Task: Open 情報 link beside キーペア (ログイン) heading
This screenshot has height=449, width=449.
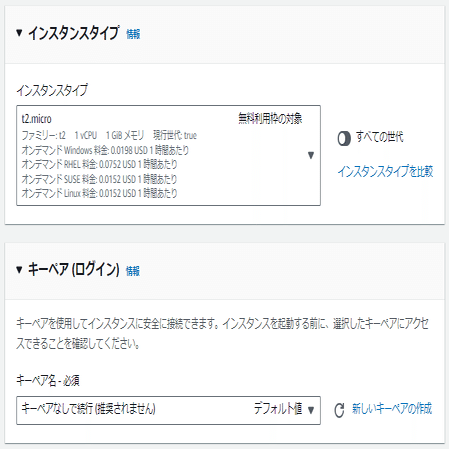Action: tap(133, 271)
